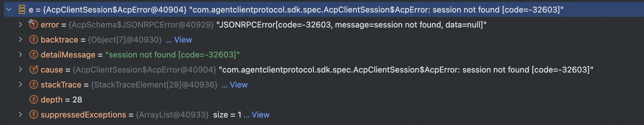Click the field icon next to 'depth'
Viewport: 644px width, 125px height.
point(33,100)
